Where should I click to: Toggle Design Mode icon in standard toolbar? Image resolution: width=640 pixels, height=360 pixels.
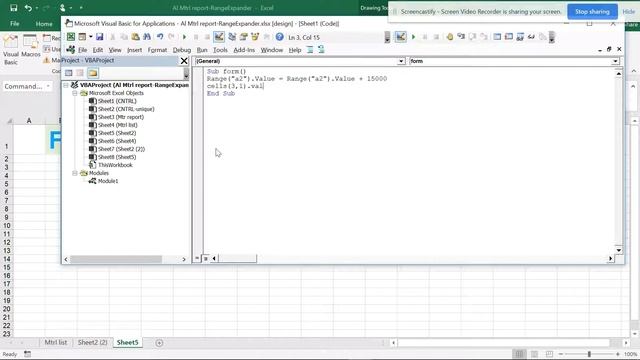coord(219,37)
